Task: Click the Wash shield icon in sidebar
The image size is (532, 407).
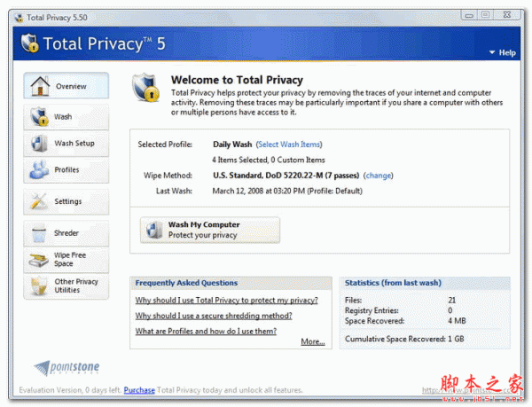Action: pyautogui.click(x=39, y=116)
